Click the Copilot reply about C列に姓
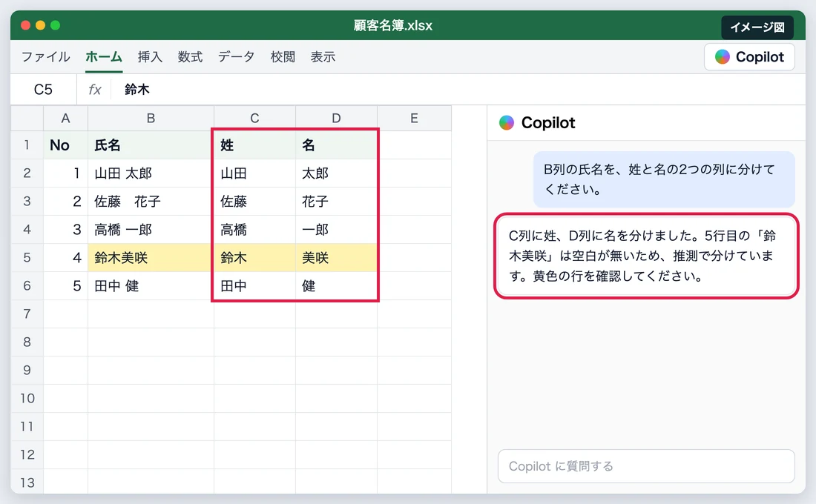Image resolution: width=816 pixels, height=504 pixels. 646,256
